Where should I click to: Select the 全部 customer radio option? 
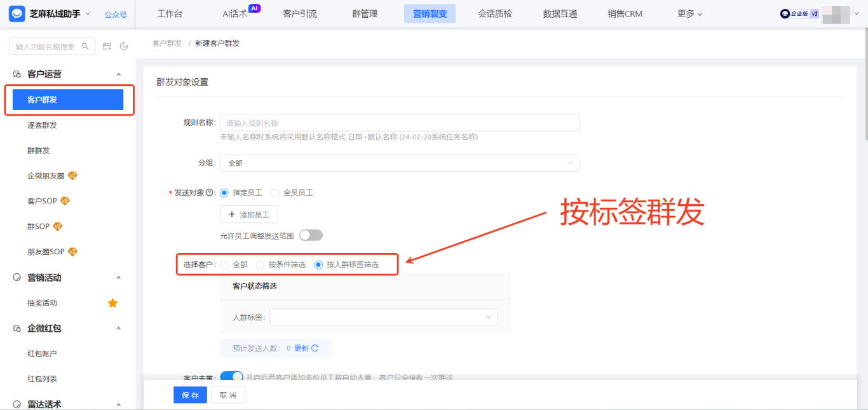point(224,264)
